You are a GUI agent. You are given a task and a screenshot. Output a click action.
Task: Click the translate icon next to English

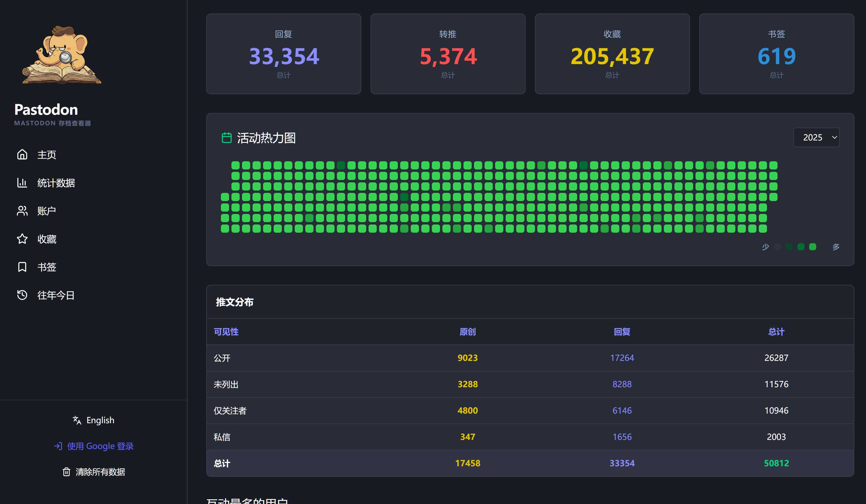77,420
